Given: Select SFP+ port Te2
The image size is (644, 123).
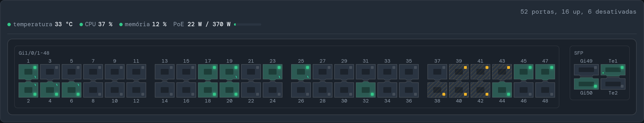Looking at the screenshot, I should [x=613, y=84].
